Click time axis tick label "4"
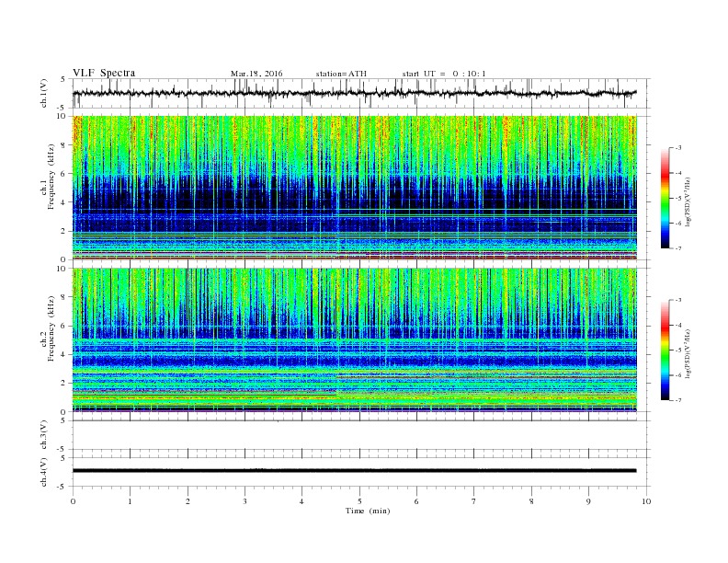728x563 pixels. tap(301, 501)
